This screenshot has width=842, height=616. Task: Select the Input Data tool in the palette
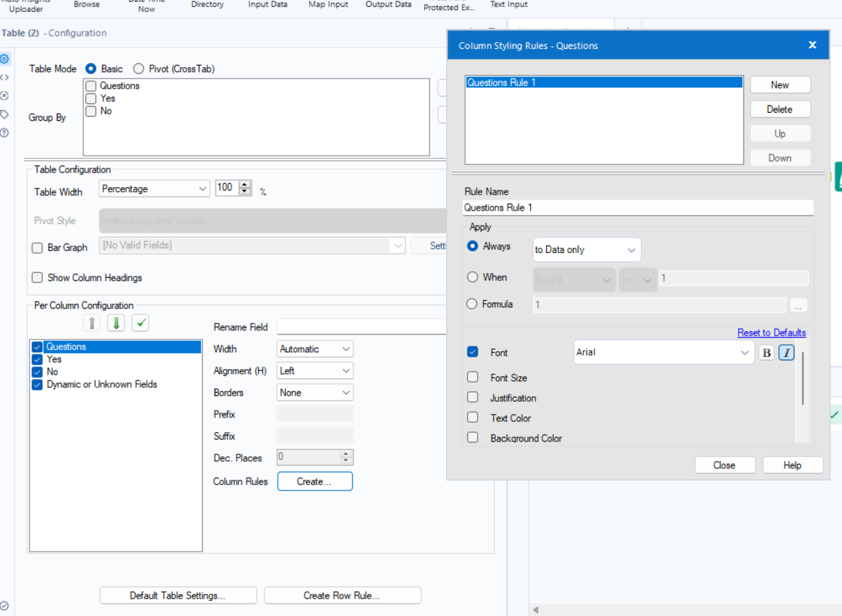tap(267, 5)
